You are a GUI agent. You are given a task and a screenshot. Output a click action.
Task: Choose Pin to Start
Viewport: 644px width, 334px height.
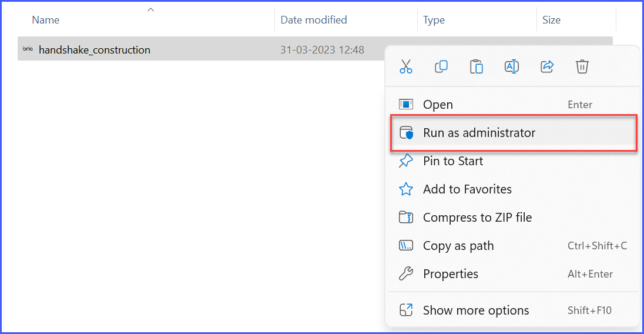pyautogui.click(x=513, y=161)
